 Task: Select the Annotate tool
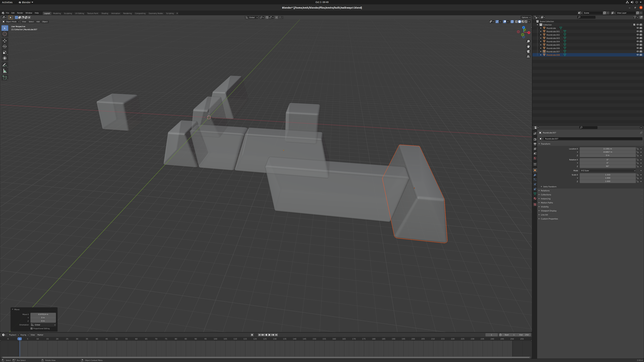(x=5, y=65)
